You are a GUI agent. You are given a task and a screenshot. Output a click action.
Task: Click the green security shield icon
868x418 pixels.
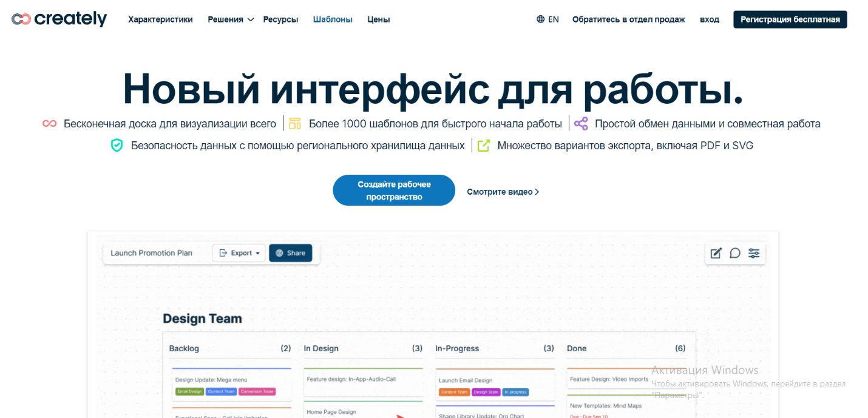pos(117,146)
